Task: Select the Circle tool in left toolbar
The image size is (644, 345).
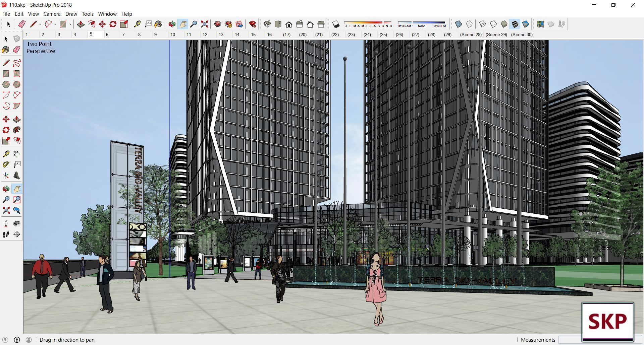Action: [6, 84]
